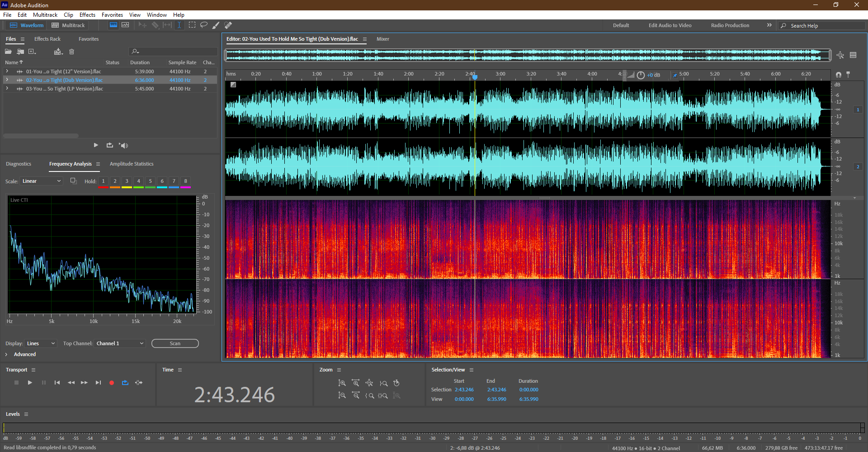Open Frequency Analysis panel menu

tap(98, 164)
